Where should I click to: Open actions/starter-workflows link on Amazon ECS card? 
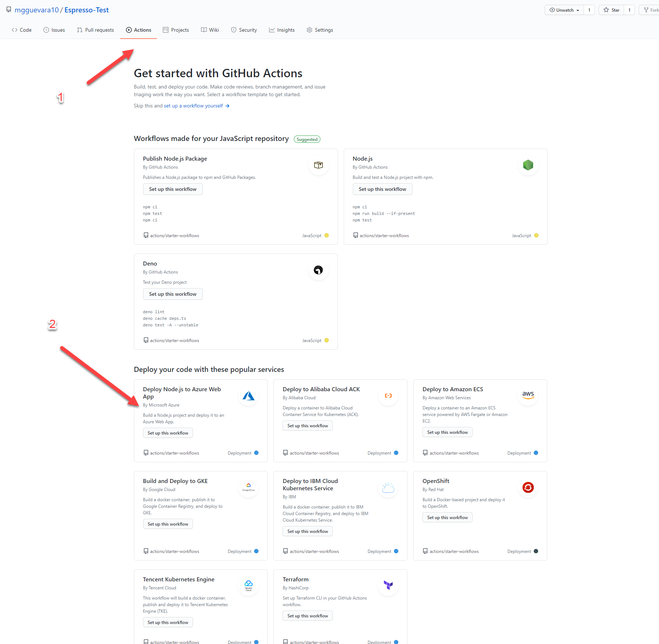[x=454, y=453]
